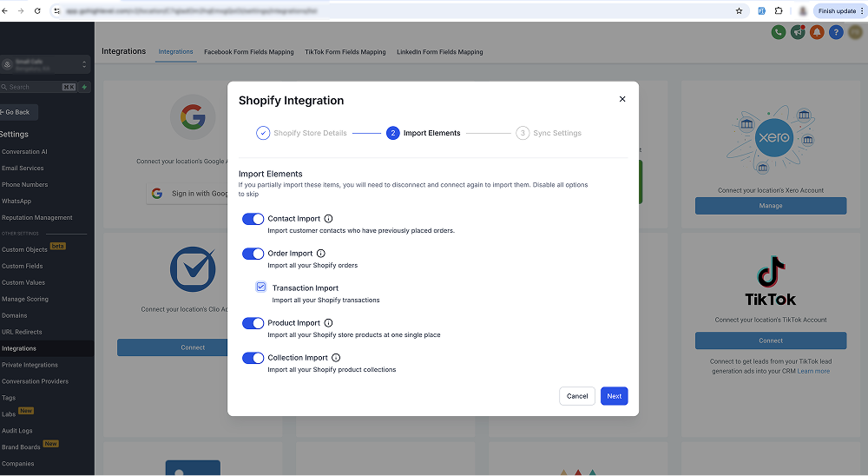868x476 pixels.
Task: Open Custom Values settings
Action: pos(23,282)
